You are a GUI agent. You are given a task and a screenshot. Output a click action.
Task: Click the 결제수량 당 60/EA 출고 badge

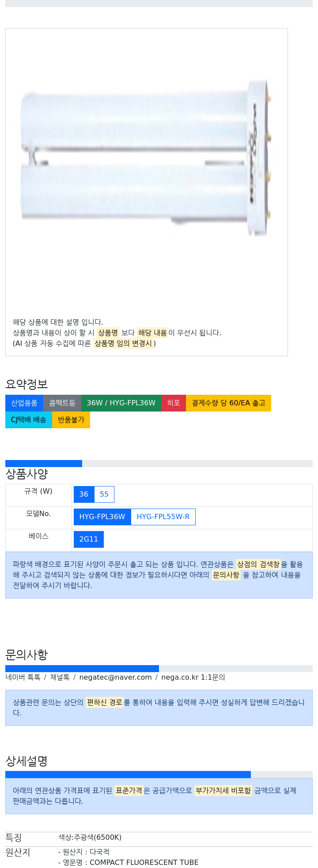point(228,403)
